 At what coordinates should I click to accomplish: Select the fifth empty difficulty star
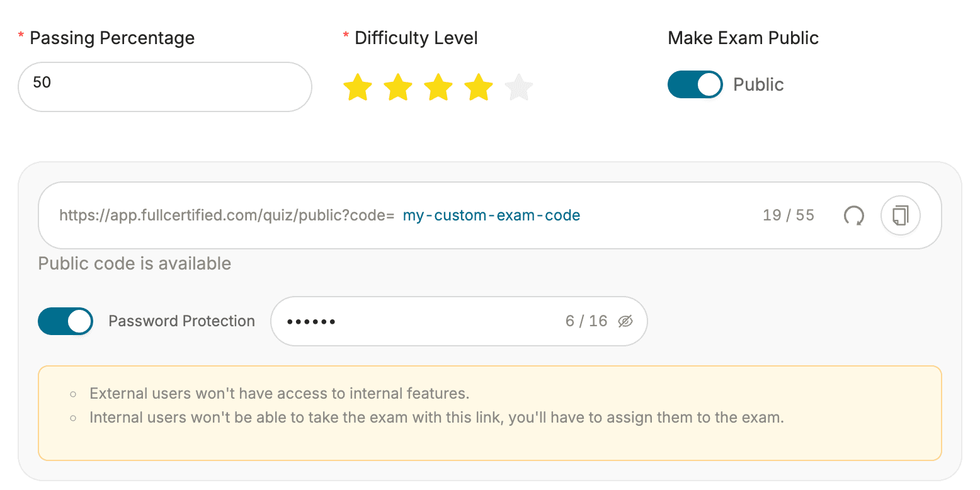[x=519, y=88]
